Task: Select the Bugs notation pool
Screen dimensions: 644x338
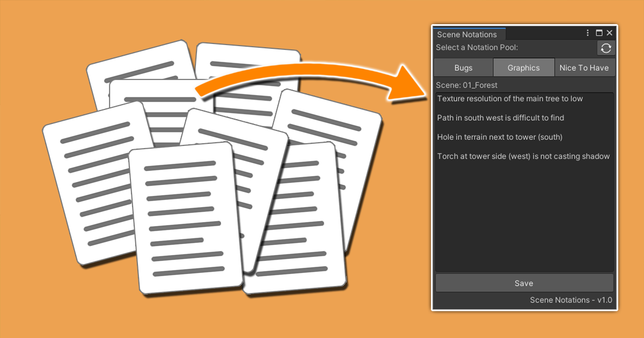Action: pos(463,67)
